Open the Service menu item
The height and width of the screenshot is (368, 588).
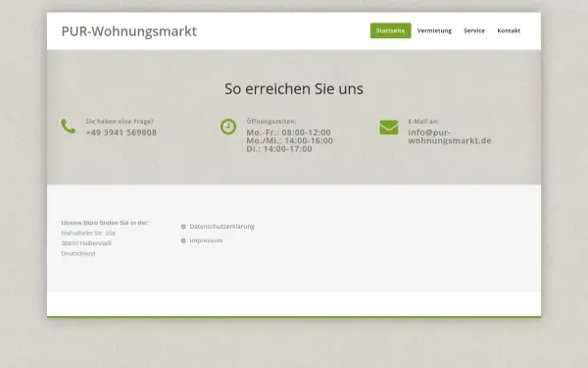474,30
